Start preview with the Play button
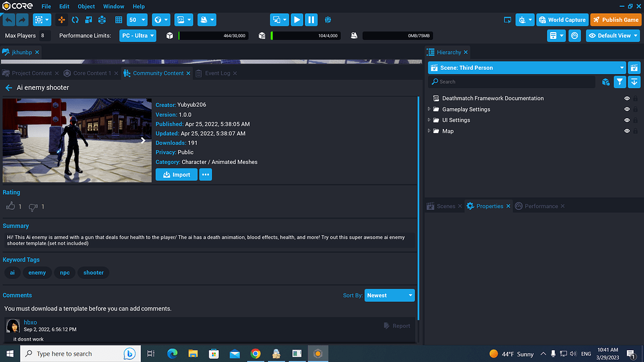This screenshot has width=644, height=362. click(297, 19)
